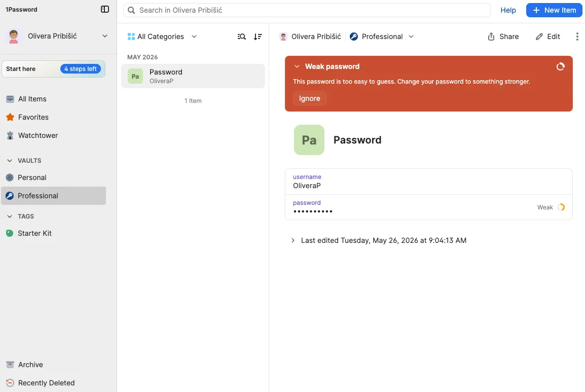The height and width of the screenshot is (392, 585).
Task: Click the search magnifier icon
Action: coord(131,11)
